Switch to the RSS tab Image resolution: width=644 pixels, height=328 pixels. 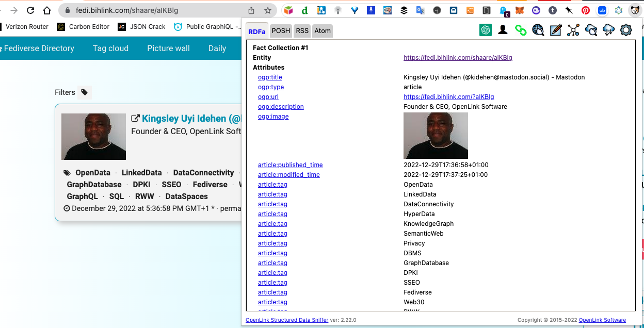302,31
